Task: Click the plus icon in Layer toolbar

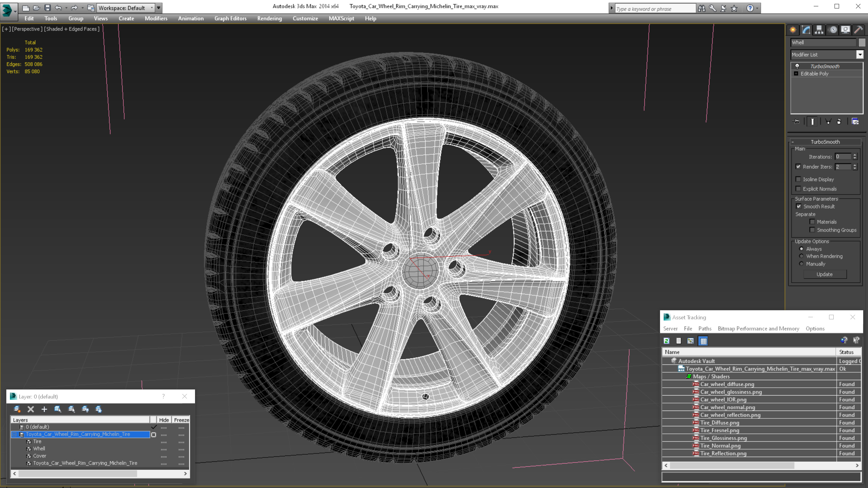Action: [44, 409]
